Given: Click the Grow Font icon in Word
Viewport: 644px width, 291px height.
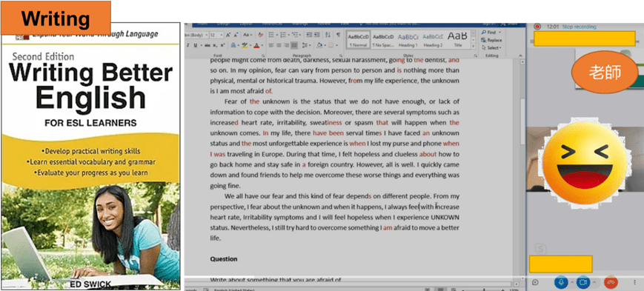Looking at the screenshot, I should 228,35.
